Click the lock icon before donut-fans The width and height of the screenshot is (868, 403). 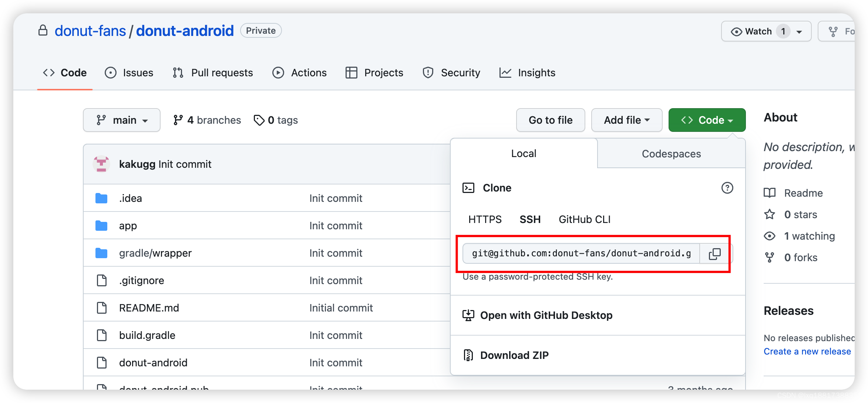[x=43, y=30]
